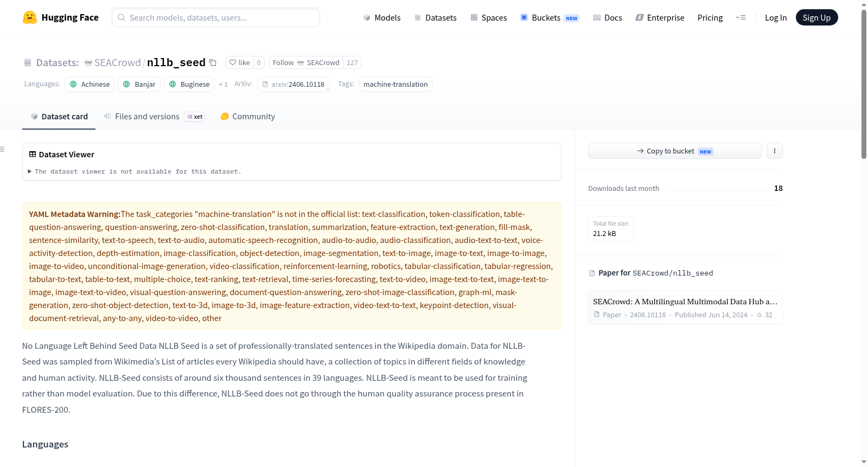Click the heart like icon

tap(232, 62)
